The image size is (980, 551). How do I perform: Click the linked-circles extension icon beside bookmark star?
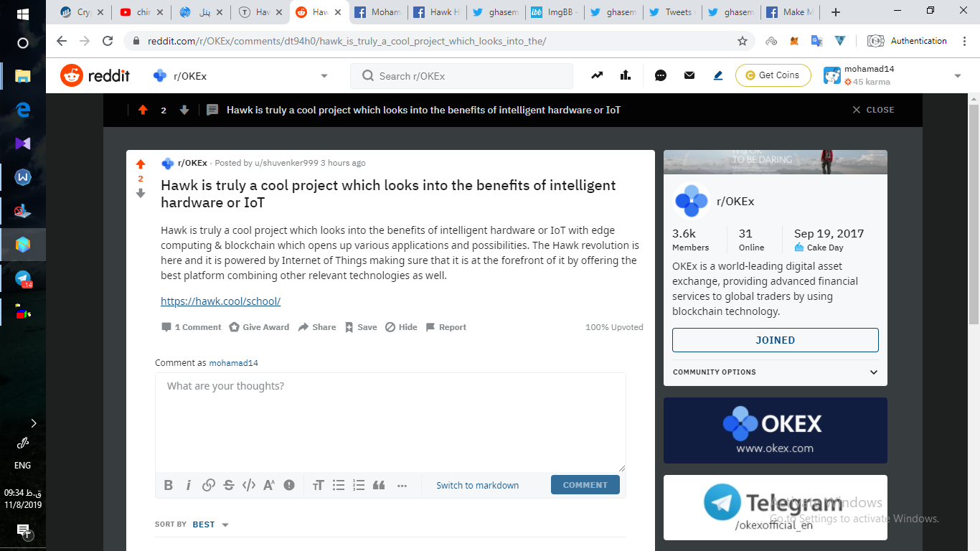(771, 41)
